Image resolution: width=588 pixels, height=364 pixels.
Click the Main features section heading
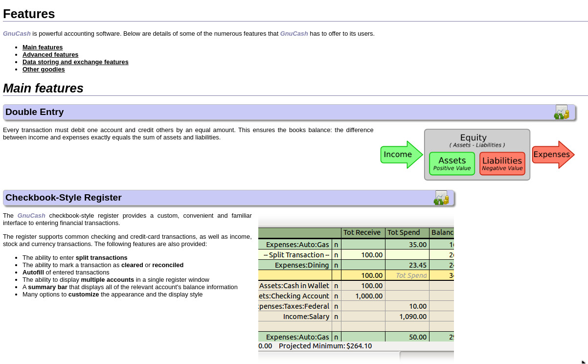(43, 89)
